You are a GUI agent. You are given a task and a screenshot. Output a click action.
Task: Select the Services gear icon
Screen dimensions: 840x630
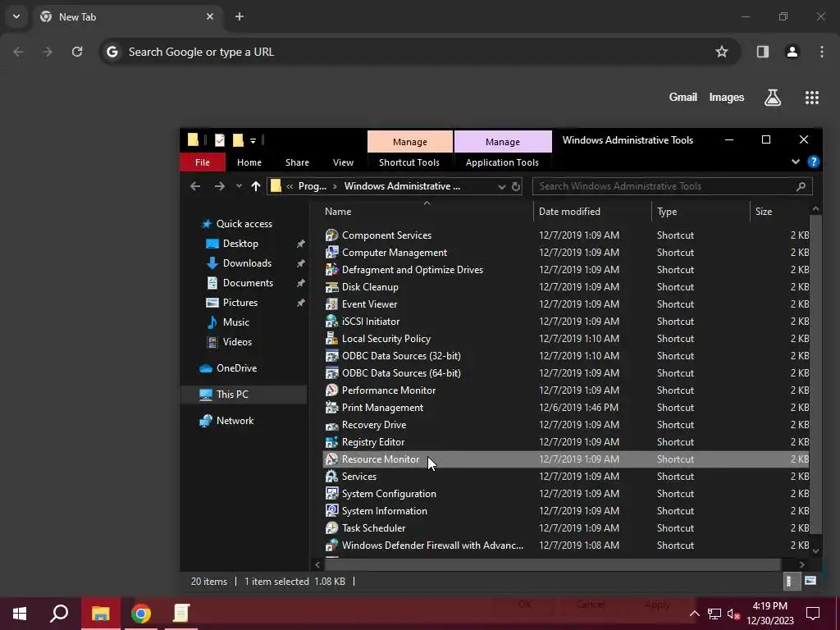[331, 477]
